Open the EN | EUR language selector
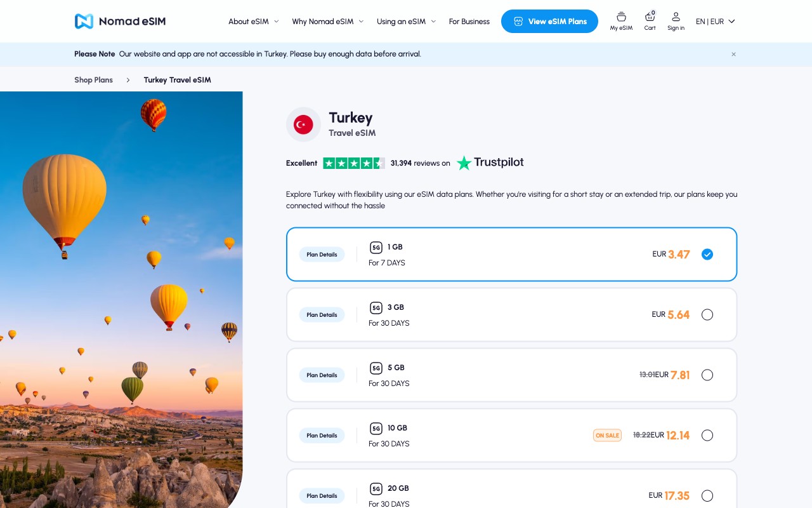This screenshot has height=508, width=812. 715,21
